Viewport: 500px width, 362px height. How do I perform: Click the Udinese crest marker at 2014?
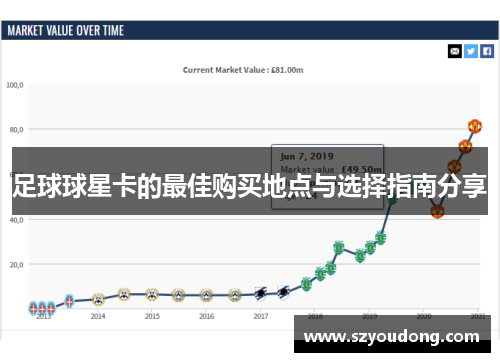(x=98, y=300)
